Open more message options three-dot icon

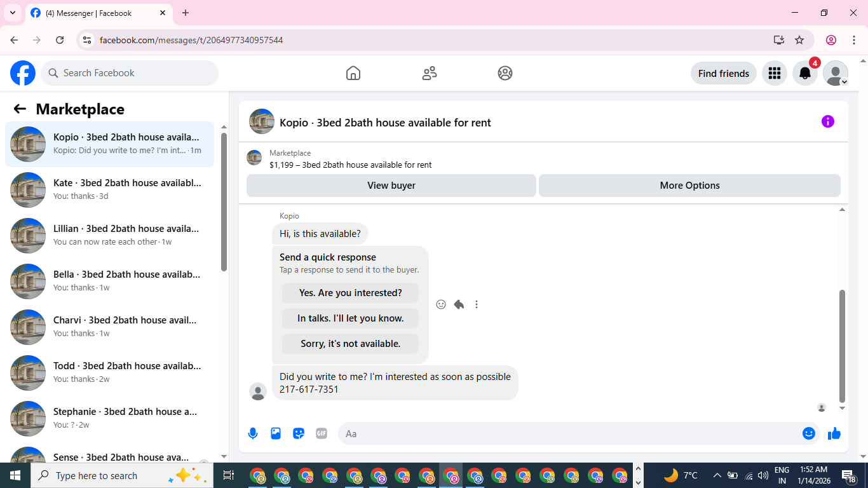[477, 304]
